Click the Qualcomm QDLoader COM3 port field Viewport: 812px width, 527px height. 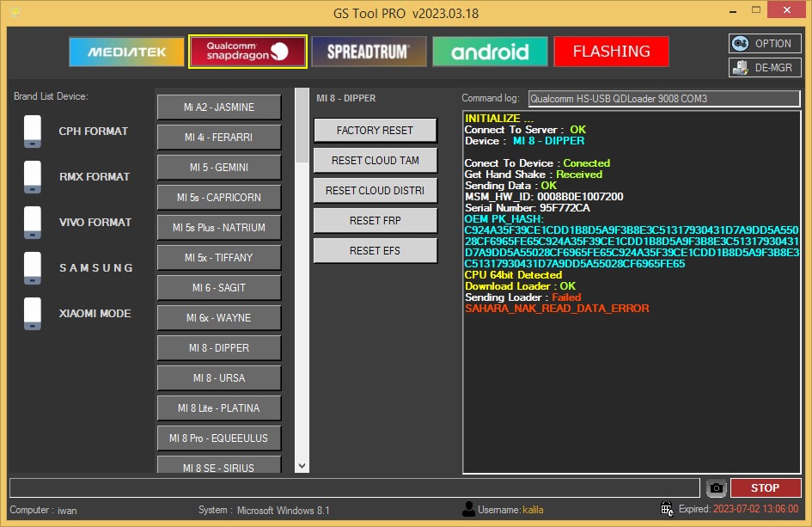(664, 99)
